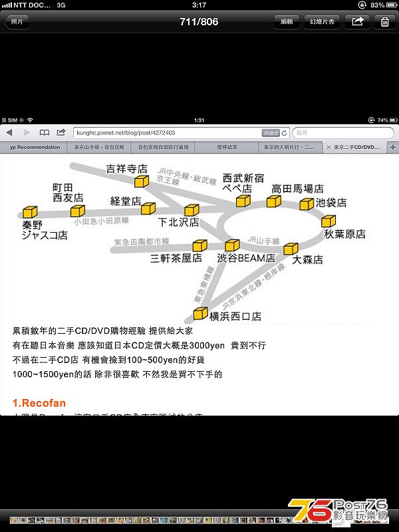The height and width of the screenshot is (532, 399).
Task: Tap the Safari share arrow icon
Action: [61, 132]
